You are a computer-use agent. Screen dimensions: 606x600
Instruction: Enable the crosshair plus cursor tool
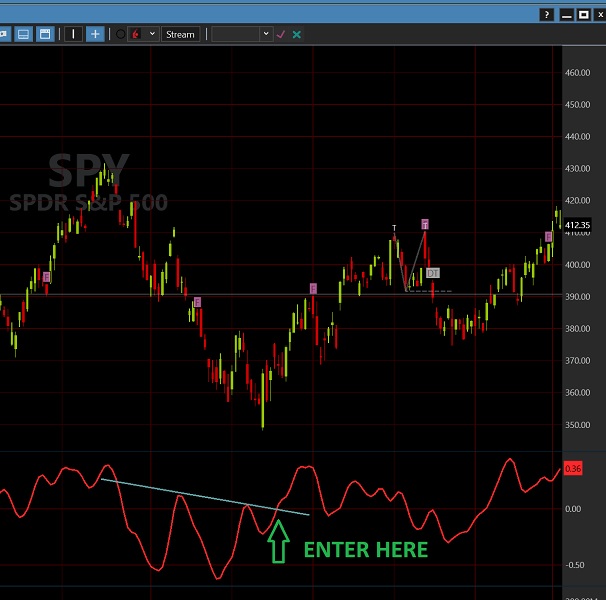(95, 34)
